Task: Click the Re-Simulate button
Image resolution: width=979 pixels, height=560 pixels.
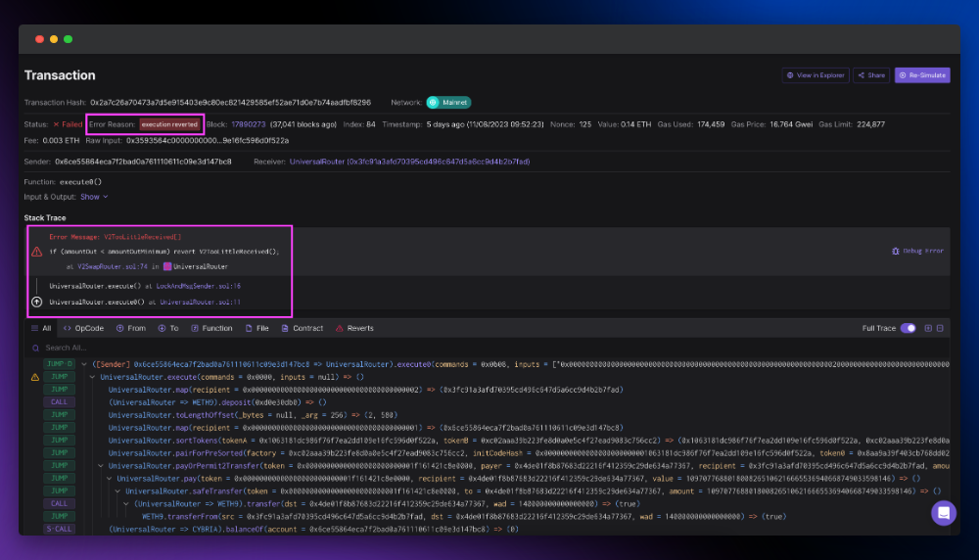Action: point(922,75)
